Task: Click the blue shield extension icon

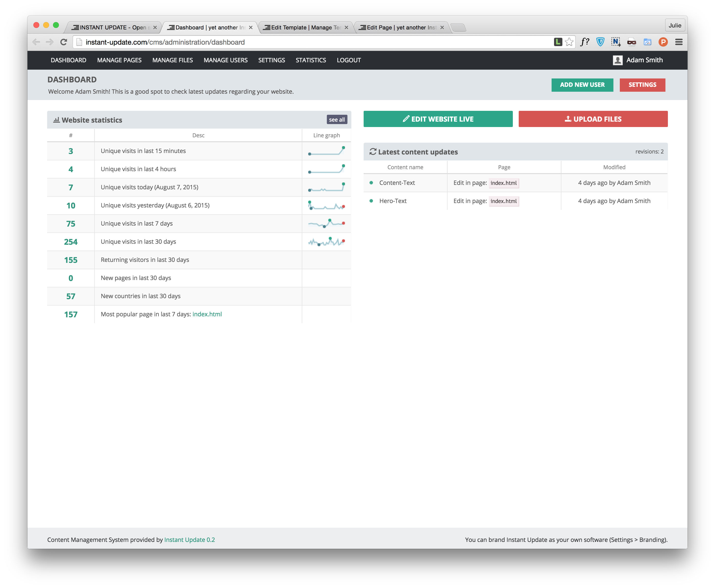Action: pyautogui.click(x=600, y=42)
